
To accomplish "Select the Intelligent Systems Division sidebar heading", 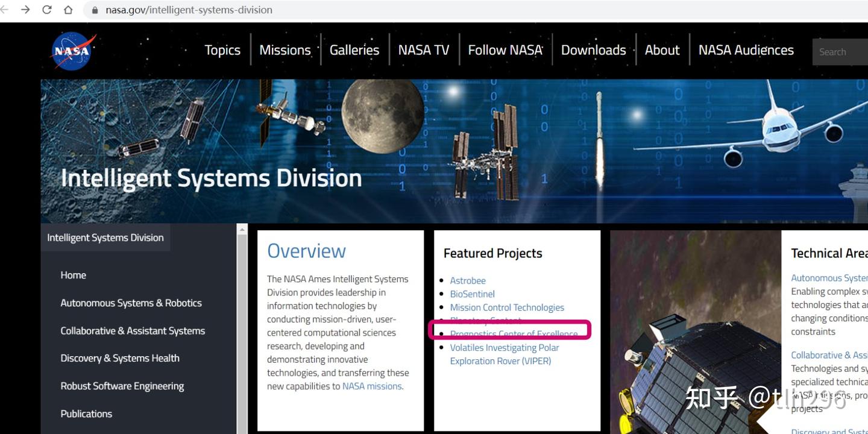I will tap(105, 237).
